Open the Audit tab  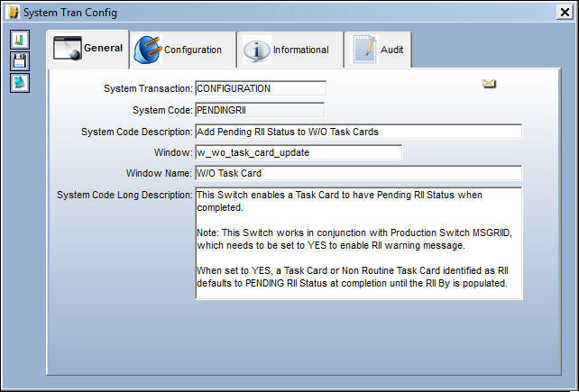pos(378,50)
